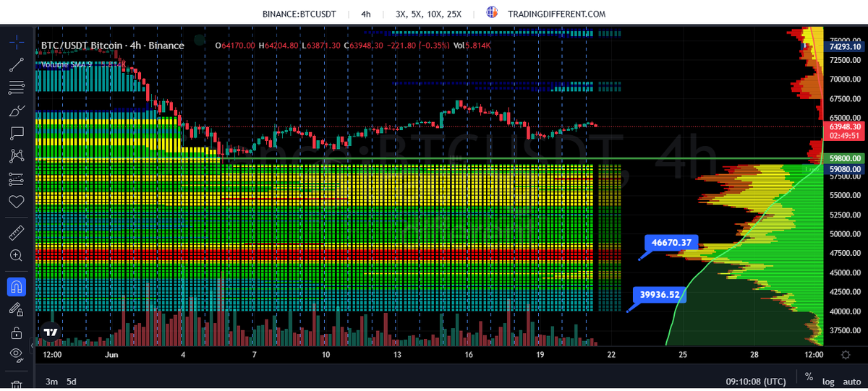Select the text annotation note tool

[16, 133]
